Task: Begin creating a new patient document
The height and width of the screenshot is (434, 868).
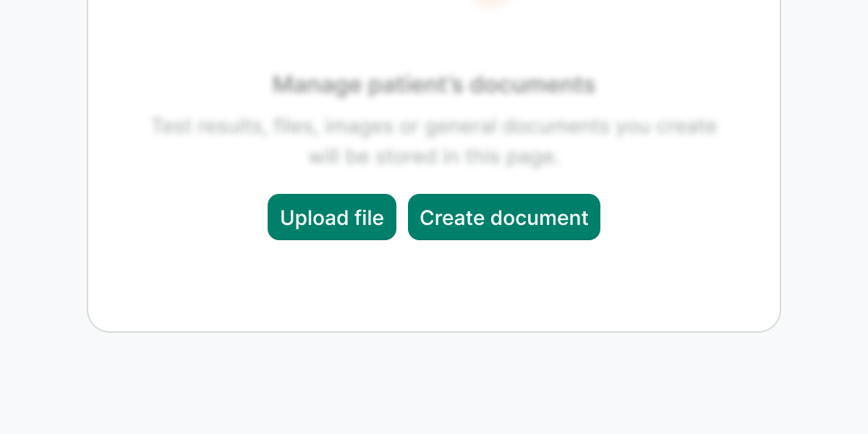Action: tap(504, 217)
